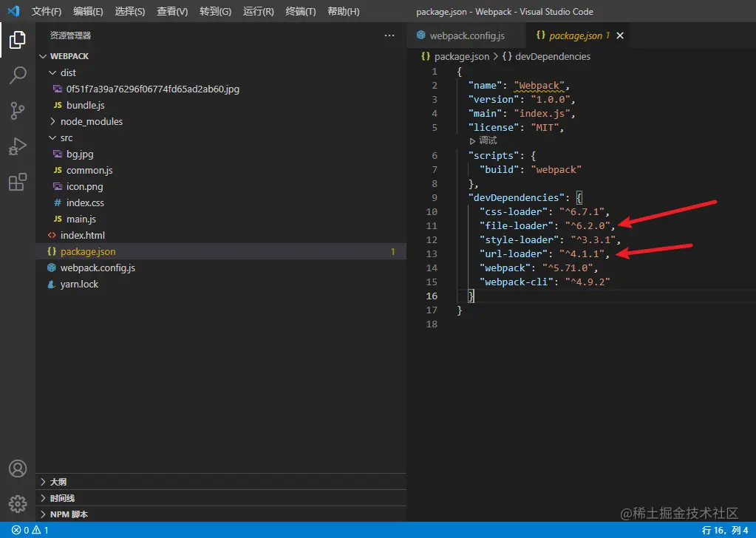Click the errors icon in status bar
The image size is (756, 538).
point(16,531)
